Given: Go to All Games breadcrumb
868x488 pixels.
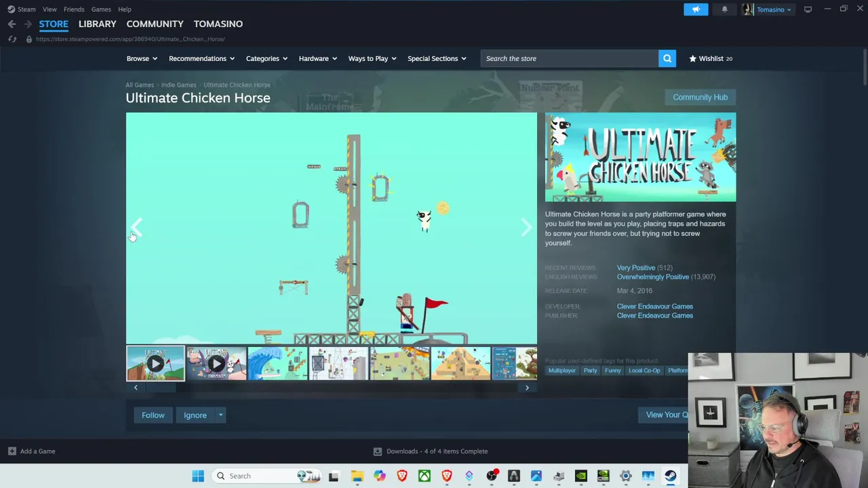Looking at the screenshot, I should (140, 85).
